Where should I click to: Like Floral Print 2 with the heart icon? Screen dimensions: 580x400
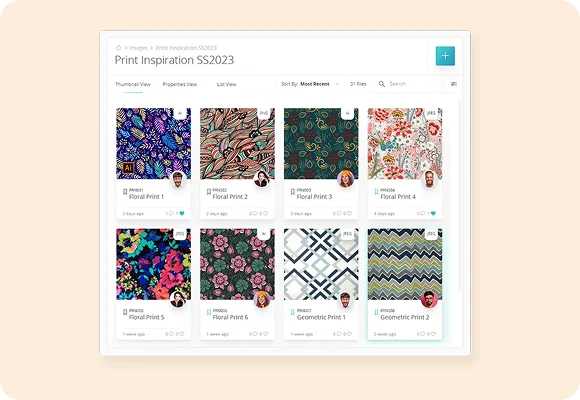pos(265,214)
